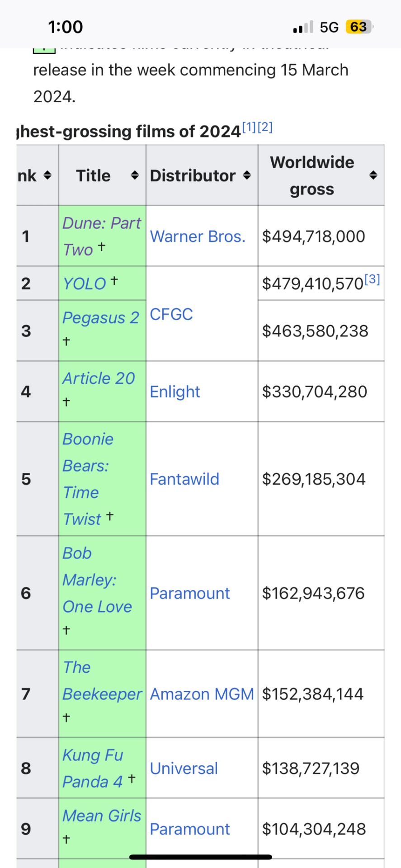Tap the home indicator bar
The height and width of the screenshot is (868, 401).
point(201,857)
